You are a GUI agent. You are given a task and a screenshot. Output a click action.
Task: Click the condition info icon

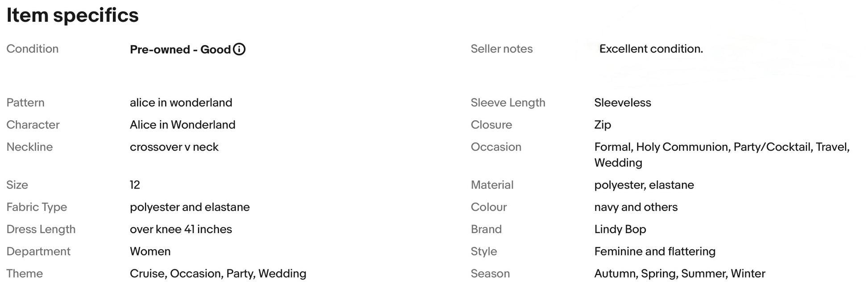click(239, 49)
